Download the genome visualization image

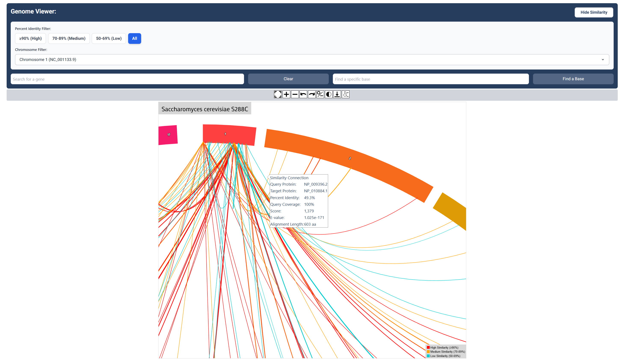pos(337,94)
